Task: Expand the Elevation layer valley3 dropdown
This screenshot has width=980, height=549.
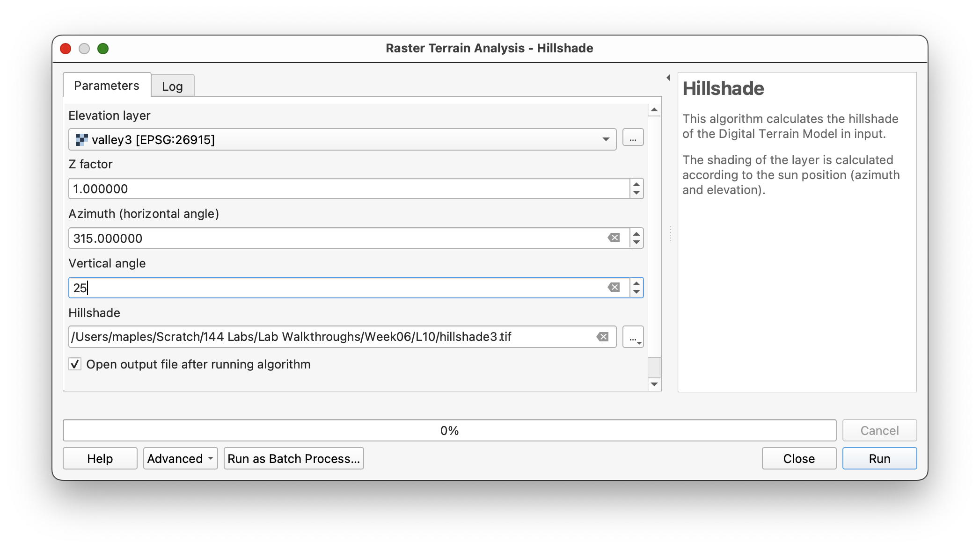Action: coord(606,139)
